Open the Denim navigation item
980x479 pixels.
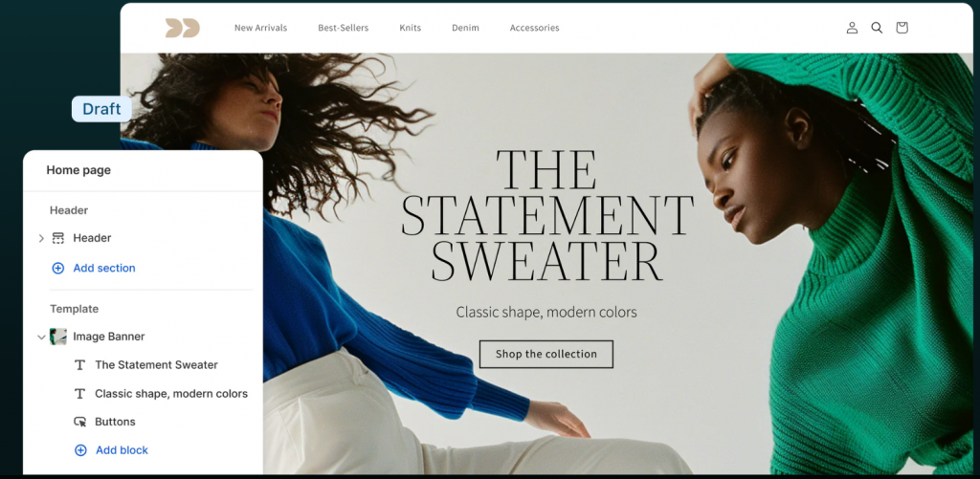[x=465, y=28]
